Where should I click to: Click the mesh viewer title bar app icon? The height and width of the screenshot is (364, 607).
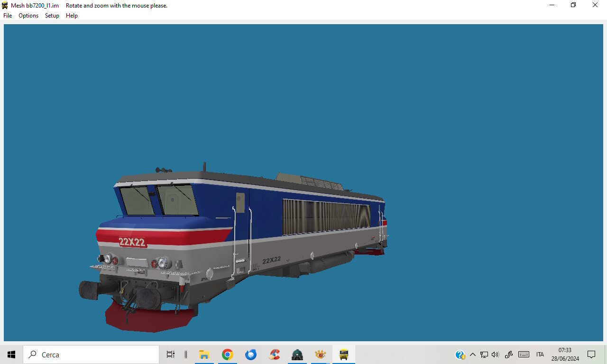5,5
